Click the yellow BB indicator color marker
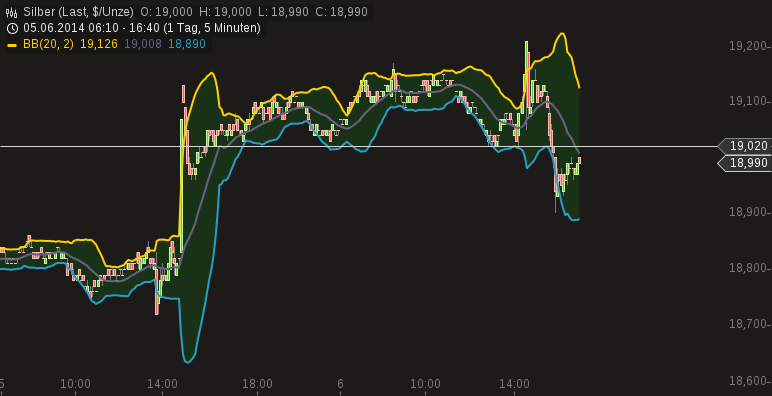 [13, 45]
